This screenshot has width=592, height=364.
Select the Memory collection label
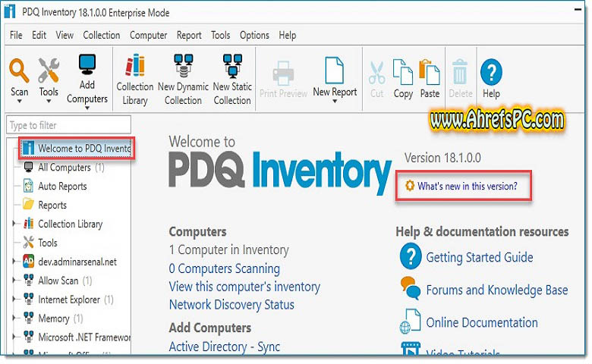click(54, 318)
